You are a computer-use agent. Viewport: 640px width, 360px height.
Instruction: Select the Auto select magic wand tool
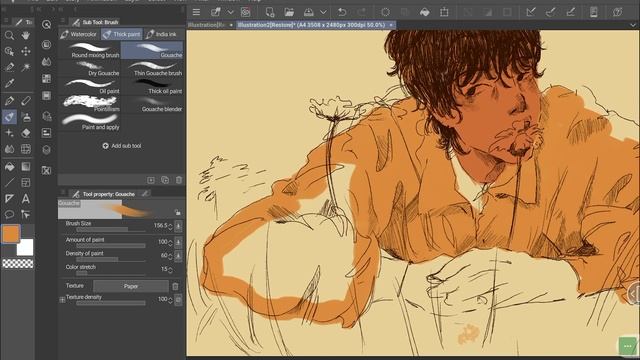coord(26,67)
